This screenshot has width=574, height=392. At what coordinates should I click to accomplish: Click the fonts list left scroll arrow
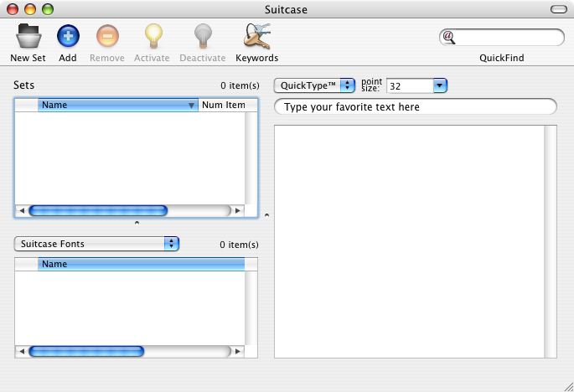click(22, 351)
